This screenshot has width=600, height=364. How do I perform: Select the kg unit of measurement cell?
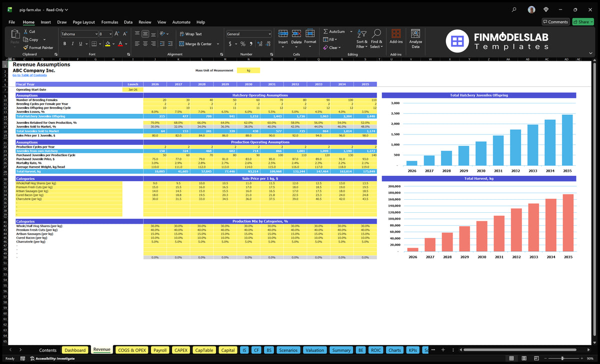click(x=248, y=70)
